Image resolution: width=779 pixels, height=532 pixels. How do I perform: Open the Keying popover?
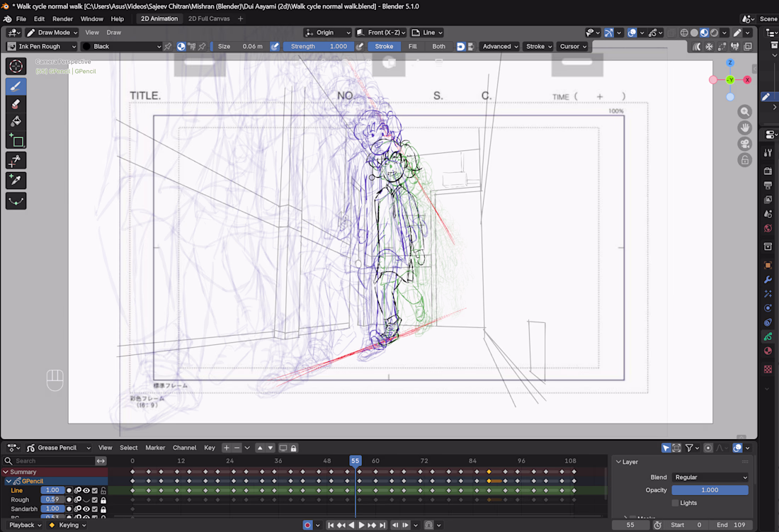pyautogui.click(x=67, y=525)
